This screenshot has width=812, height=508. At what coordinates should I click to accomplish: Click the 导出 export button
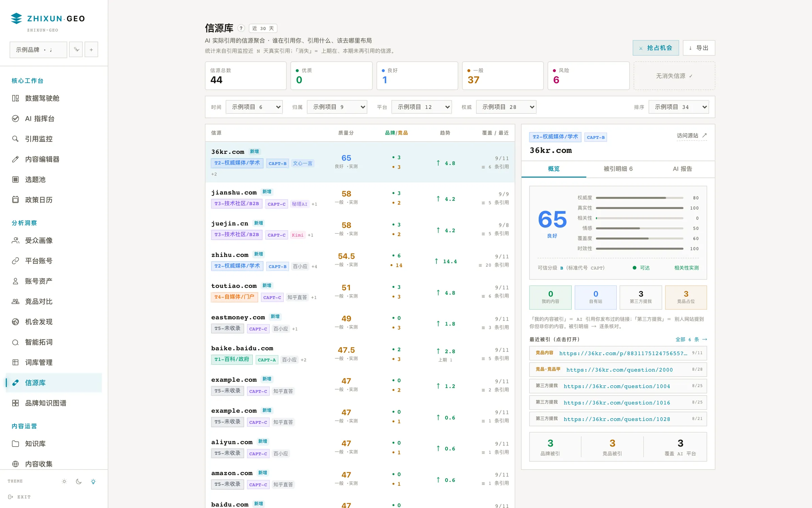coord(699,48)
